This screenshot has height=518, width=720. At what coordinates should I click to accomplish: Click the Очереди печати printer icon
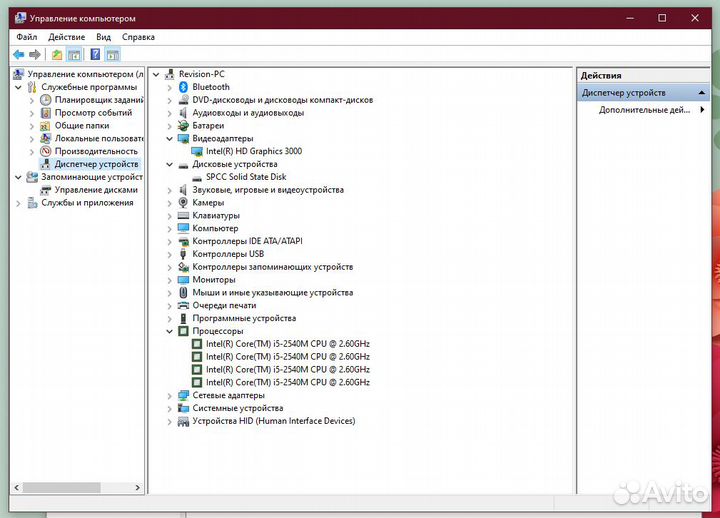[183, 305]
